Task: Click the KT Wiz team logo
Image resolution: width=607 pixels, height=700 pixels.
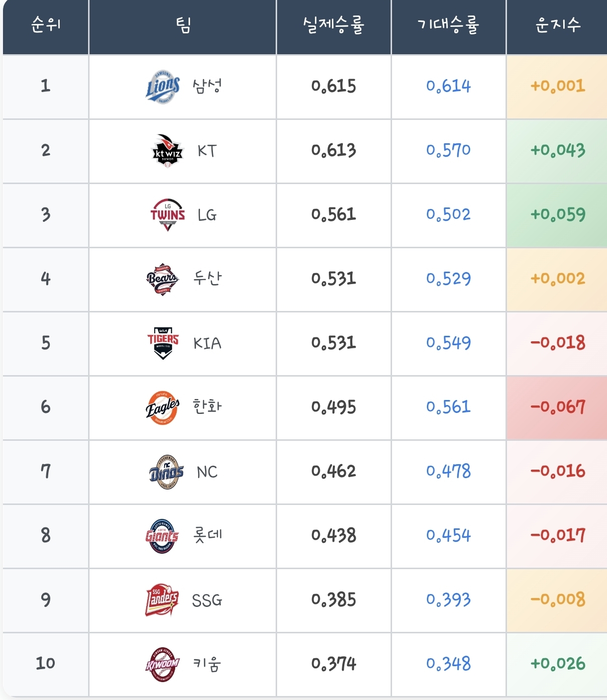Action: tap(168, 151)
